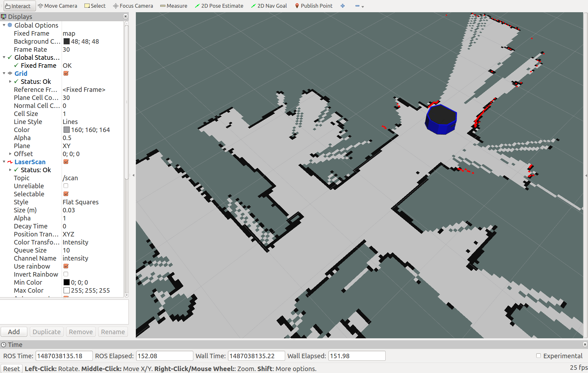Expand Grid Status: Ok entry
Viewport: 588px width, 373px height.
pos(10,81)
